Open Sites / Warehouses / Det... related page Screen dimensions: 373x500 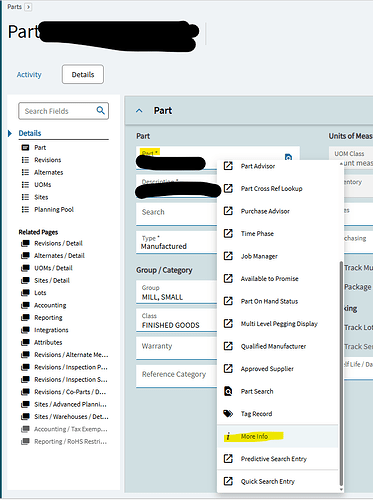click(71, 417)
